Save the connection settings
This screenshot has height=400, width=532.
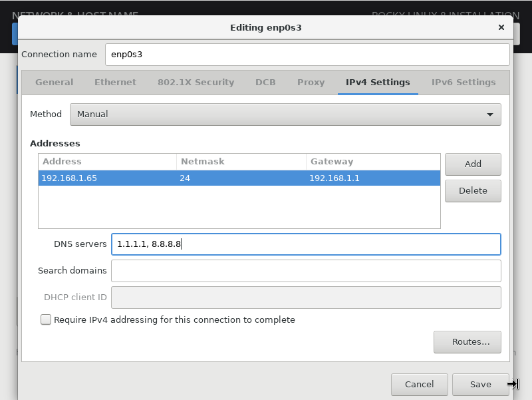tap(480, 384)
